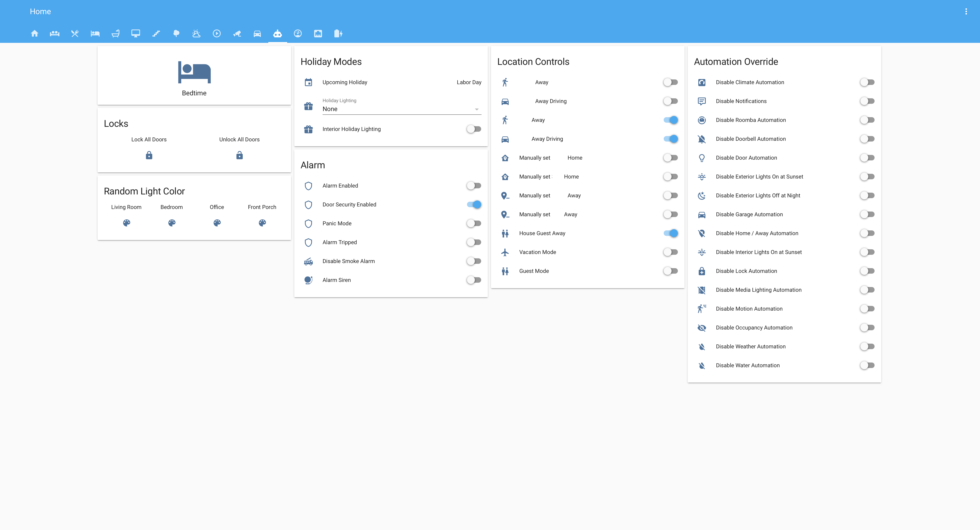
Task: Click the Labor Day holiday value
Action: (x=469, y=83)
